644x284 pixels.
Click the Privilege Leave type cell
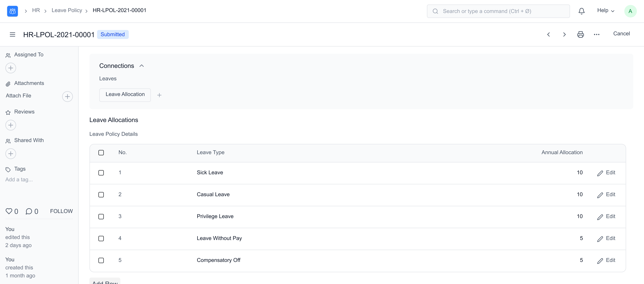pyautogui.click(x=215, y=217)
